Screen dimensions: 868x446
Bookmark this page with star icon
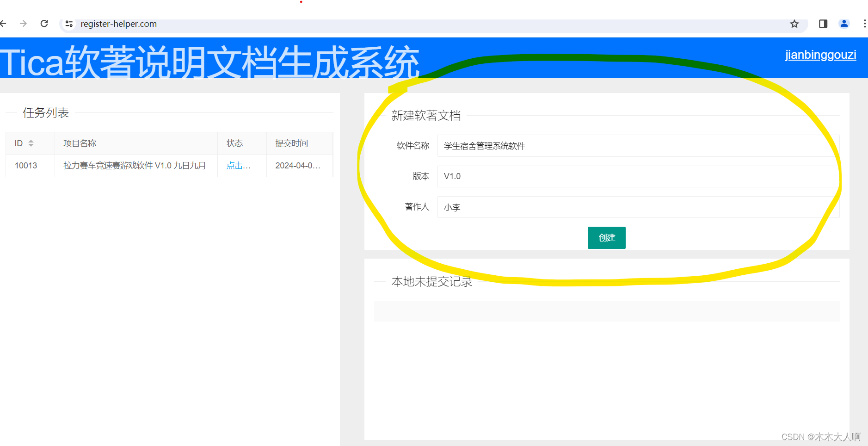tap(794, 24)
